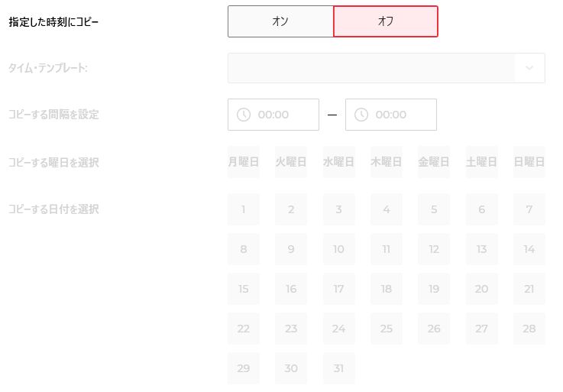Choose date 14 in the date grid
563x392 pixels.
[x=529, y=249]
